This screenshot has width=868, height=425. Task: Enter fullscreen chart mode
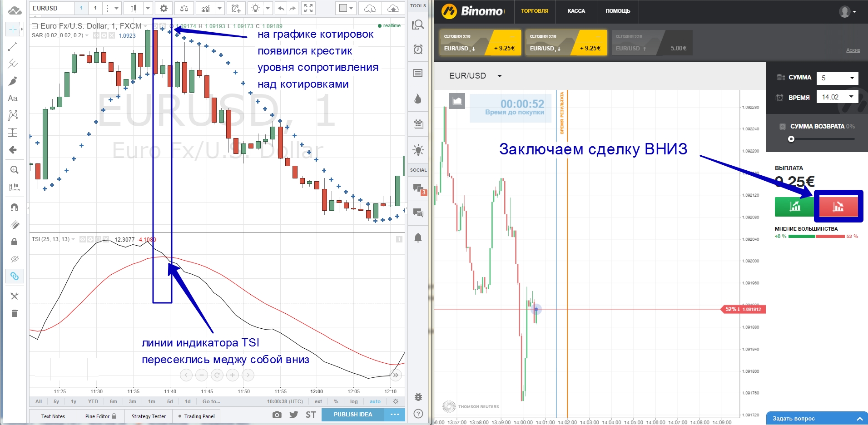308,8
